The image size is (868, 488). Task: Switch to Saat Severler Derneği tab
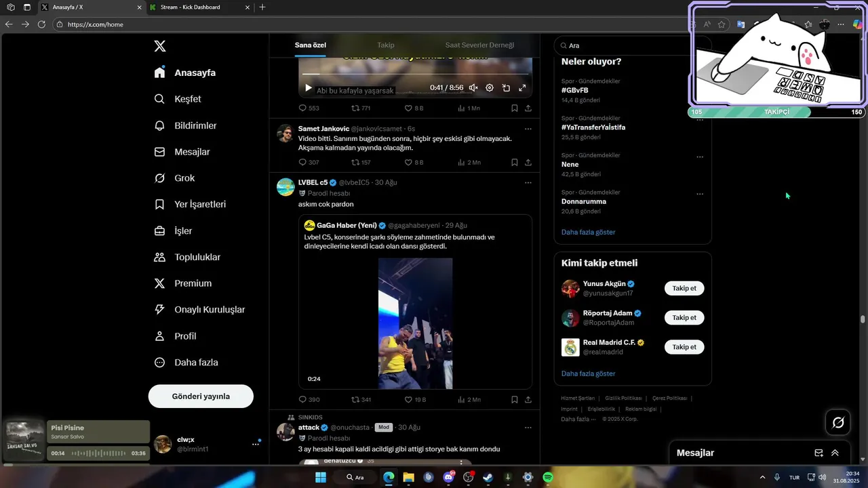[x=479, y=45]
